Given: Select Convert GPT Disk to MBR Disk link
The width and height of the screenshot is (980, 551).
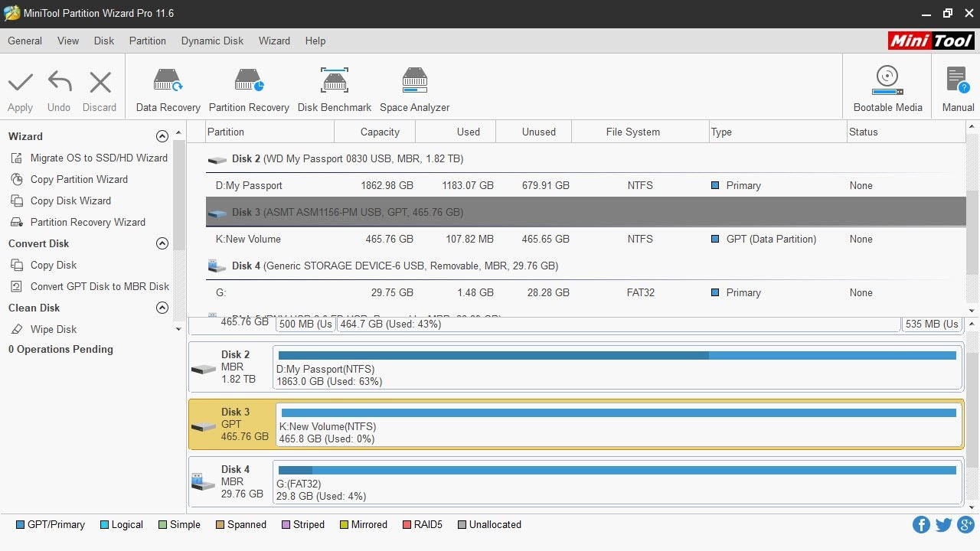Looking at the screenshot, I should [100, 286].
